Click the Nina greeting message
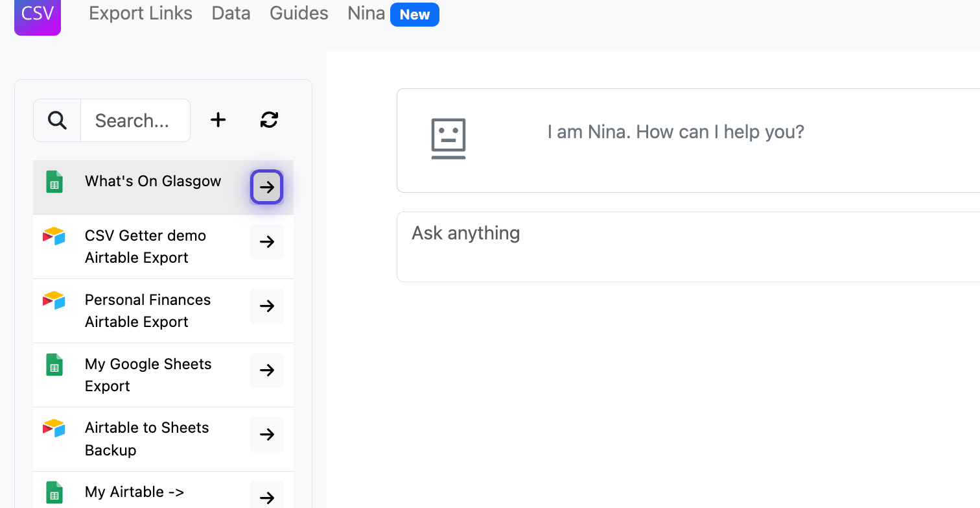 676,132
